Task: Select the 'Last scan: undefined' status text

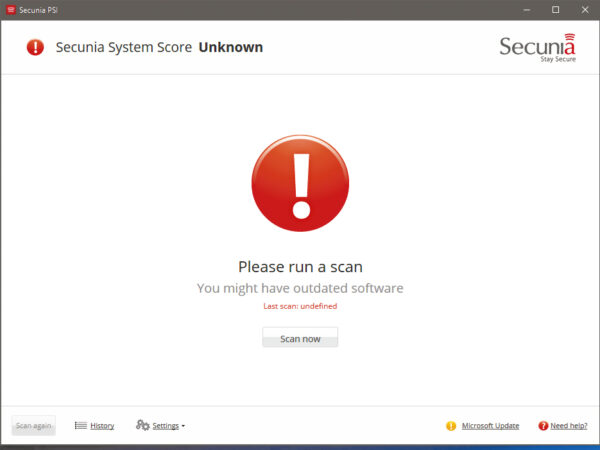Action: pyautogui.click(x=300, y=306)
